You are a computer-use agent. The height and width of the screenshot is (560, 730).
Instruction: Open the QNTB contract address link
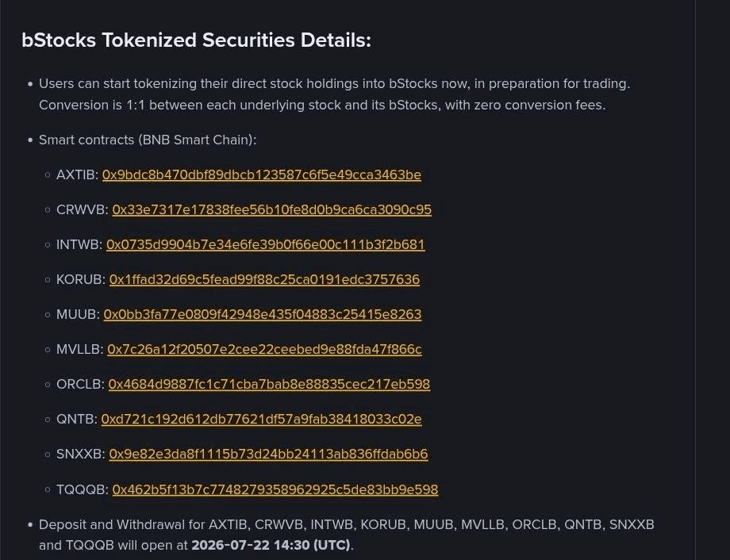(261, 419)
